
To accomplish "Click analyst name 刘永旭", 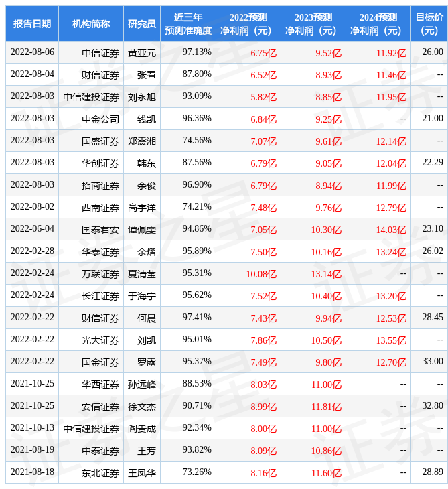I will click(142, 97).
